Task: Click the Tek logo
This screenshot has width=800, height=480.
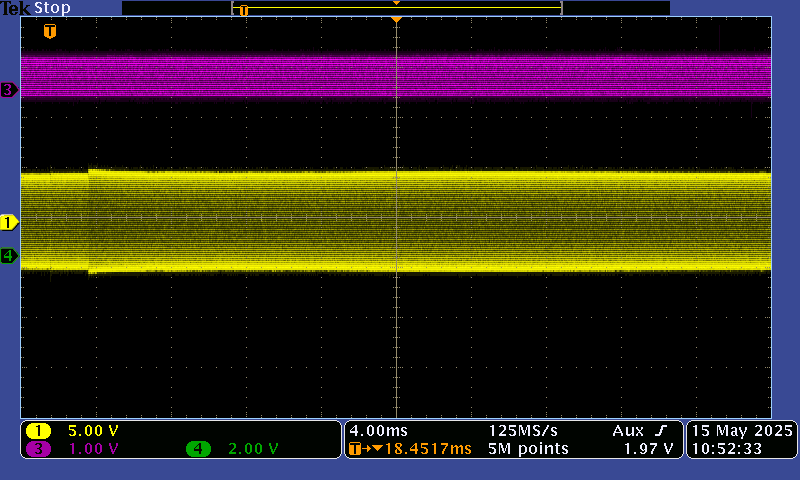Action: [x=15, y=8]
